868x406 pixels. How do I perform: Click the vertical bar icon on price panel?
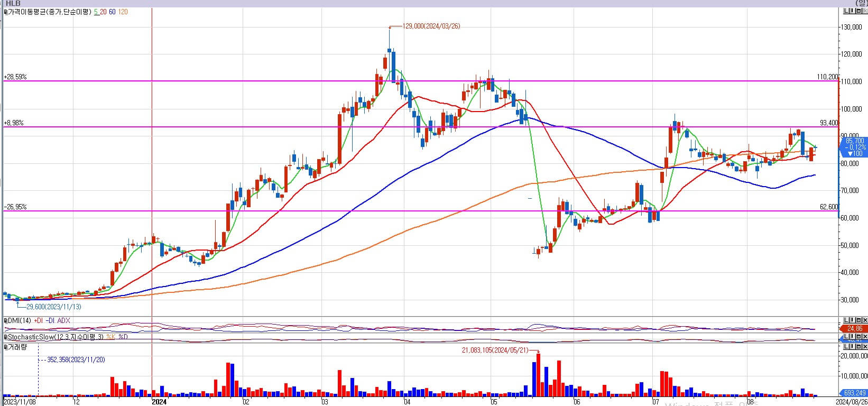coord(852,11)
